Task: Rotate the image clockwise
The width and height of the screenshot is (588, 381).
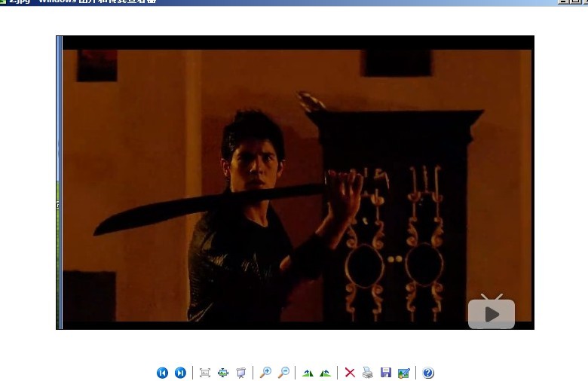Action: pos(308,373)
